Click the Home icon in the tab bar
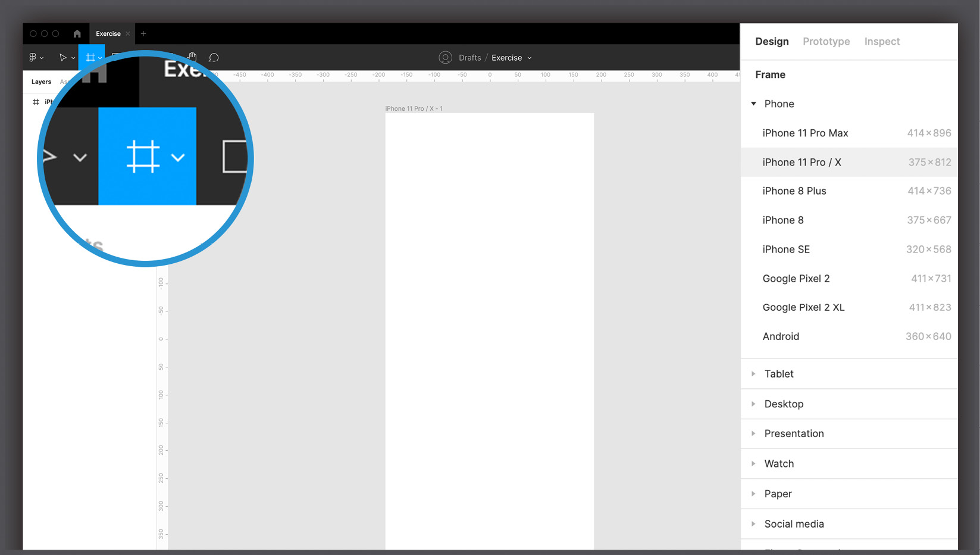This screenshot has width=980, height=555. coord(77,33)
